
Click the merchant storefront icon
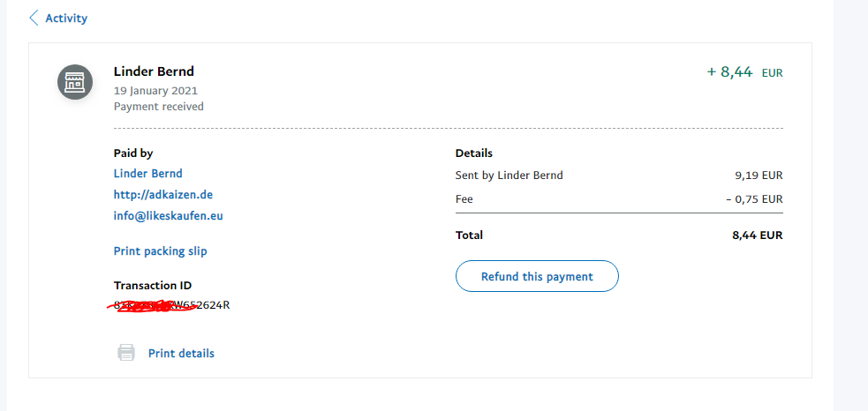tap(75, 83)
